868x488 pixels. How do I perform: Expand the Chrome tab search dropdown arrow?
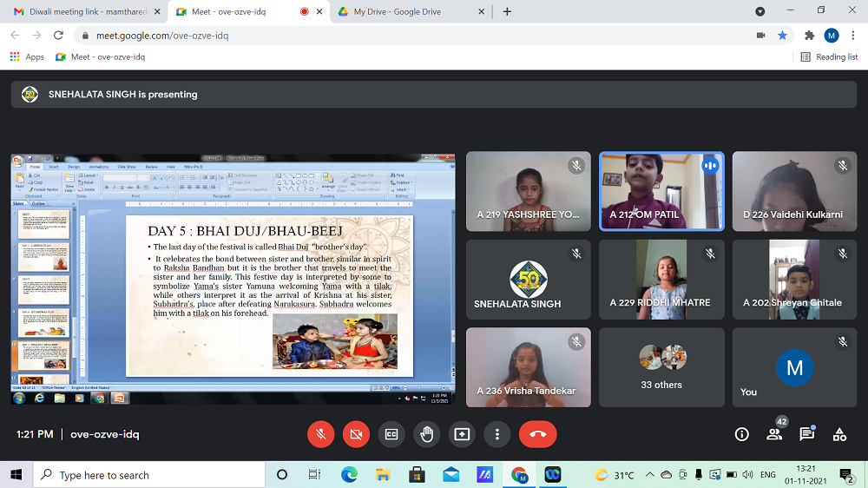tap(760, 11)
